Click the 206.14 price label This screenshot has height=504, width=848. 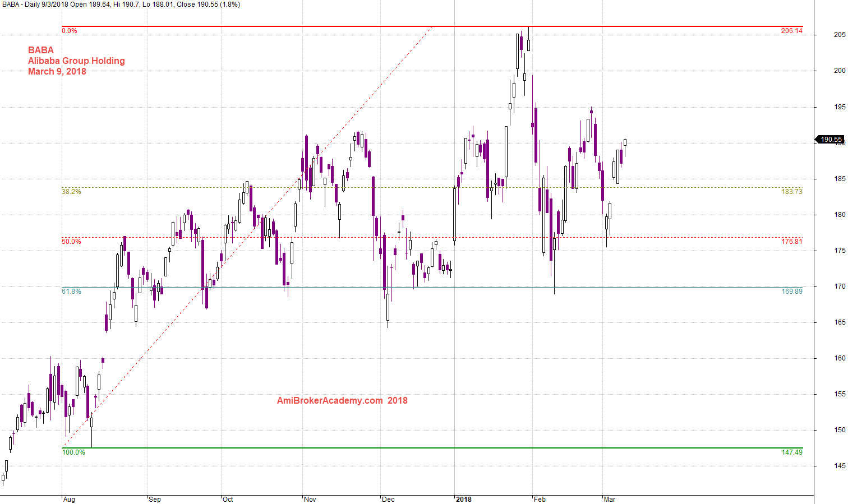791,31
